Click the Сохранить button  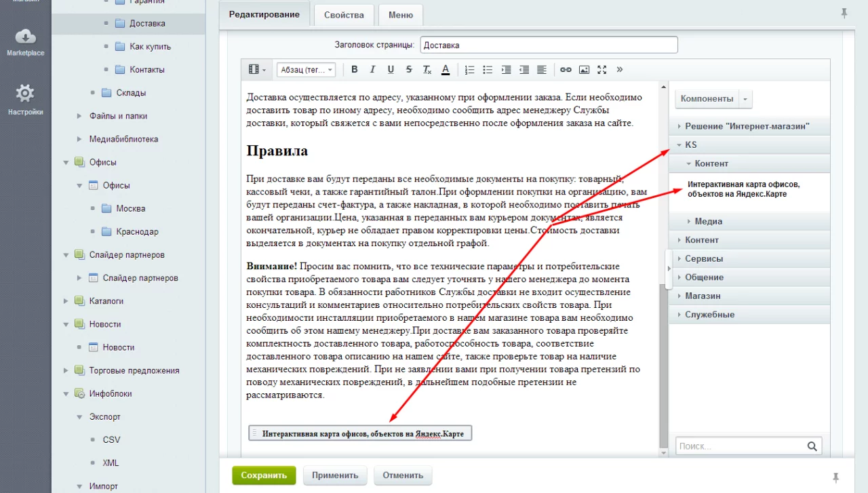264,475
